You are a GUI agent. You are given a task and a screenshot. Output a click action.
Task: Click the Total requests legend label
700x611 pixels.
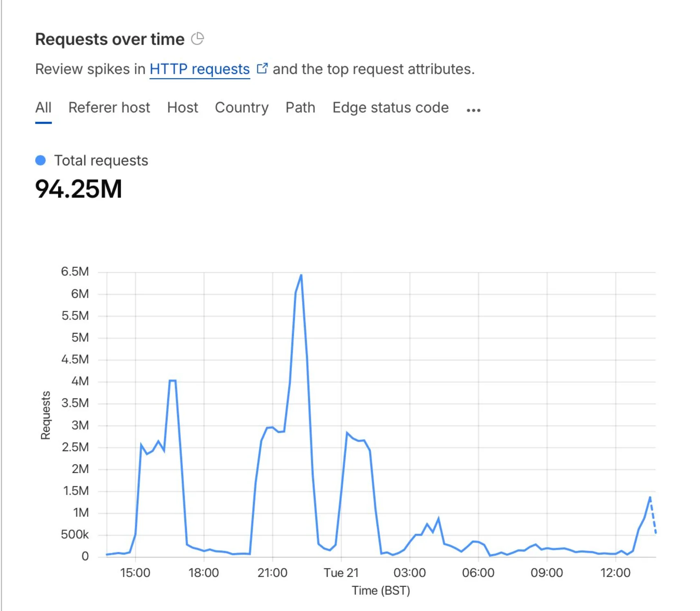coord(101,161)
